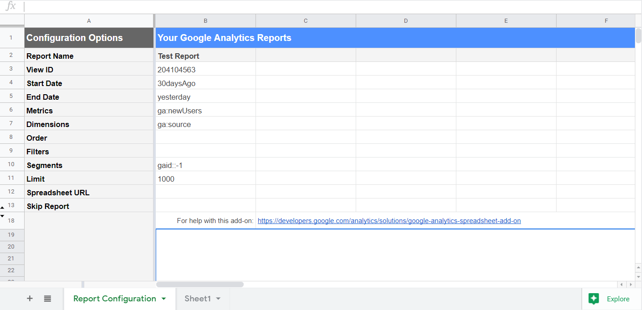The image size is (644, 310).
Task: Open the Sheet1 tab dropdown arrow
Action: click(x=218, y=299)
